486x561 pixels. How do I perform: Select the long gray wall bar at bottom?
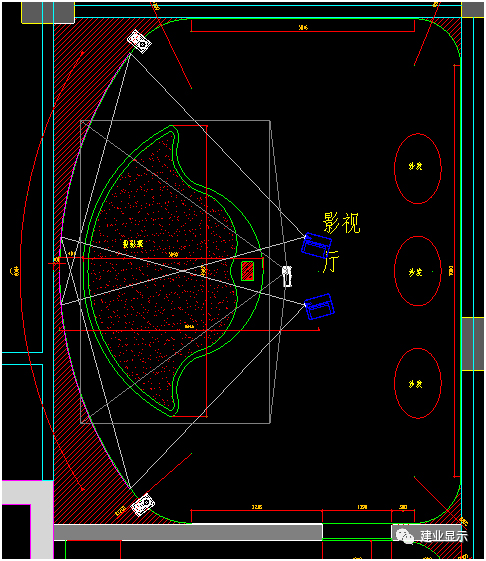188,532
